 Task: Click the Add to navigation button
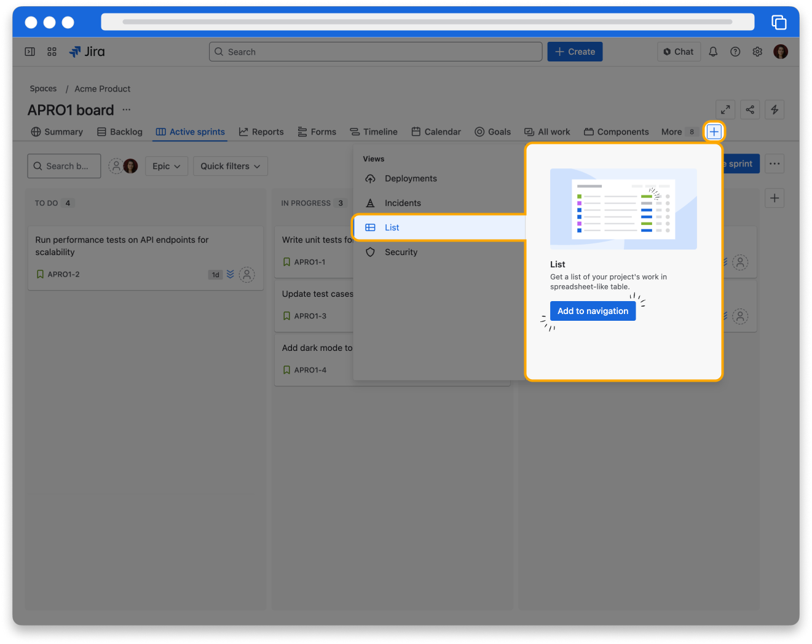point(593,311)
